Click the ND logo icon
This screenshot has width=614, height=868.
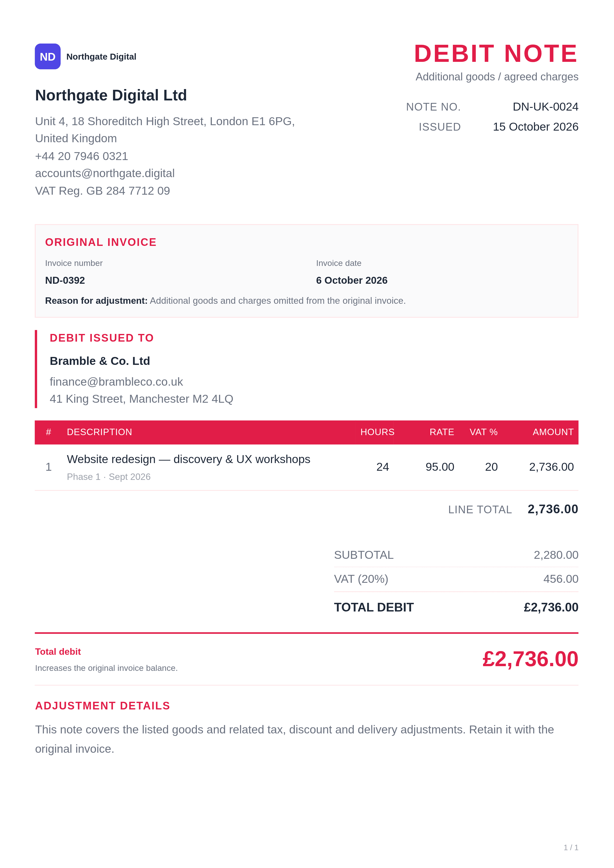pyautogui.click(x=48, y=56)
